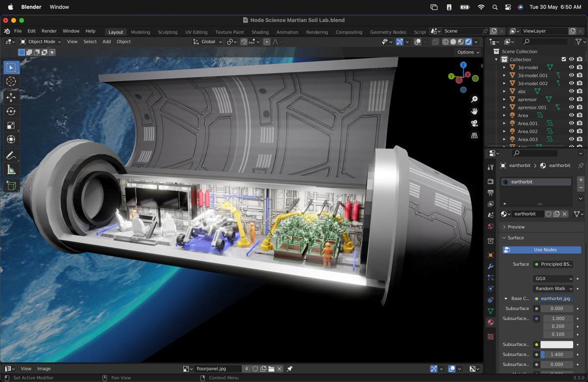Viewport: 588px width, 382px height.
Task: Open the Texture properties tab
Action: click(490, 337)
